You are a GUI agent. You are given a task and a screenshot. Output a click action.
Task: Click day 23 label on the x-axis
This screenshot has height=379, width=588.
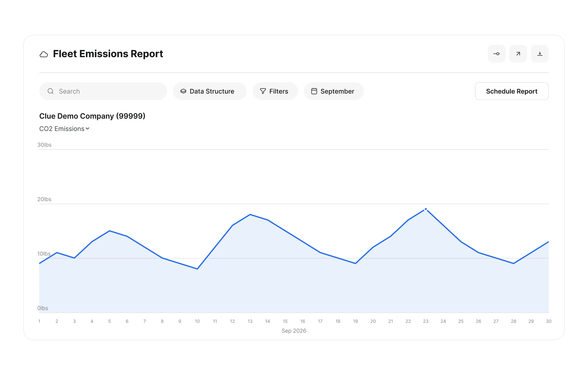pos(426,321)
